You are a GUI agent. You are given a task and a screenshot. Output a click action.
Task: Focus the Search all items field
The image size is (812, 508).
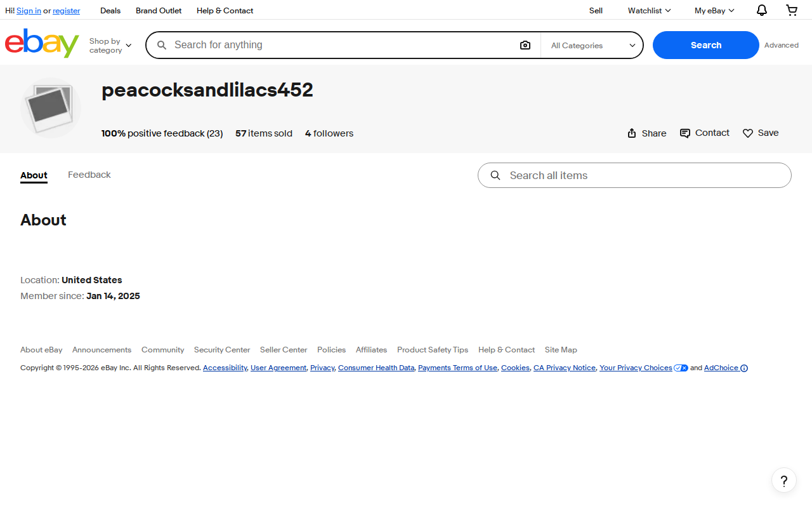point(634,175)
